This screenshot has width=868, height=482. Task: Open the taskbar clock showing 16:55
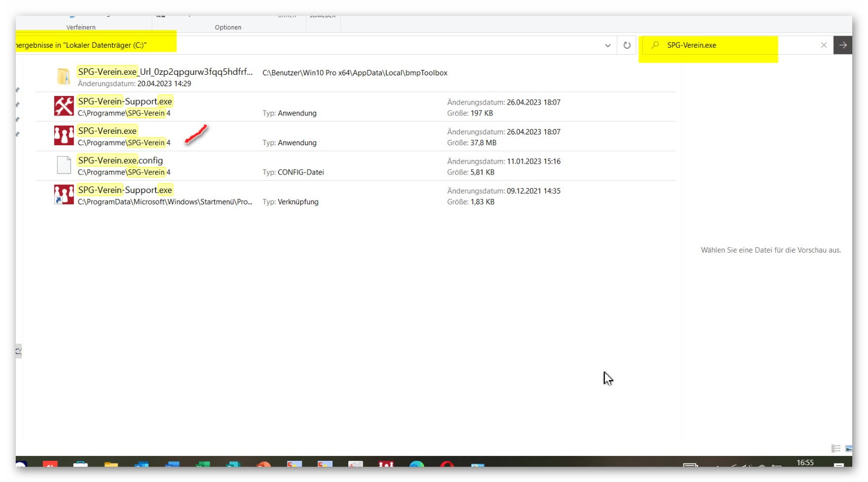[805, 462]
